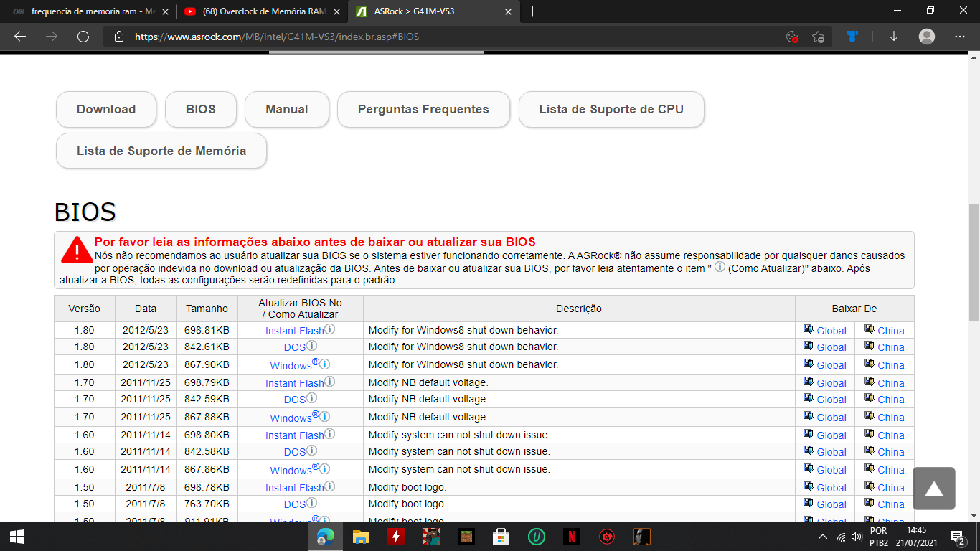Open the volume control in system tray
The height and width of the screenshot is (551, 980).
click(857, 537)
